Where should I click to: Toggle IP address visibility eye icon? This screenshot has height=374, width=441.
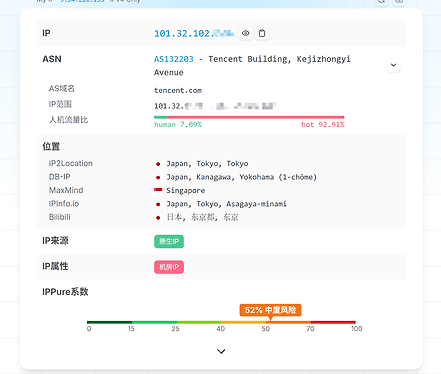(x=246, y=33)
